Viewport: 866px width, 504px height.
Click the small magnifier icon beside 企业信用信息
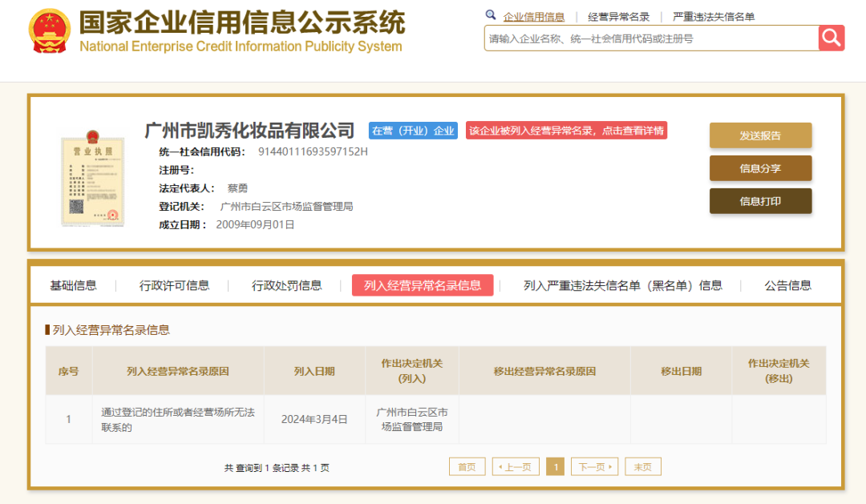(491, 15)
